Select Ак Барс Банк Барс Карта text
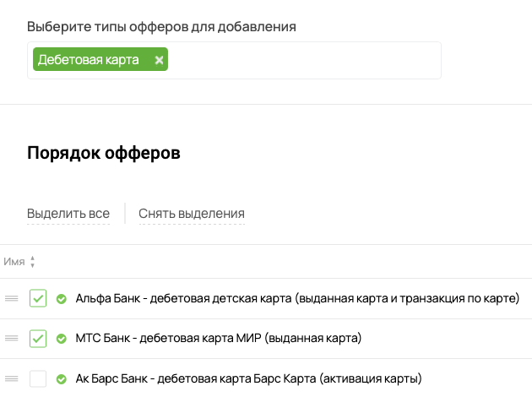 coord(248,378)
